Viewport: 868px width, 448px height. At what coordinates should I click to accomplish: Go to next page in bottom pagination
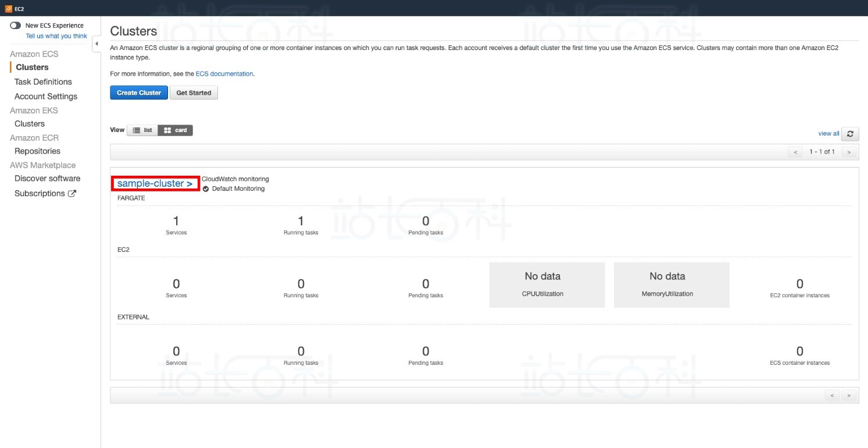pos(849,396)
